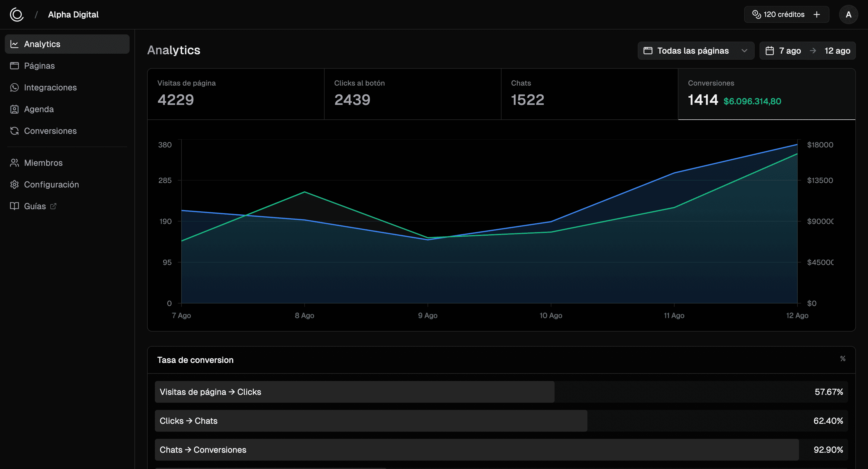Toggle the percent icon in Tasa de conversion

pos(842,359)
